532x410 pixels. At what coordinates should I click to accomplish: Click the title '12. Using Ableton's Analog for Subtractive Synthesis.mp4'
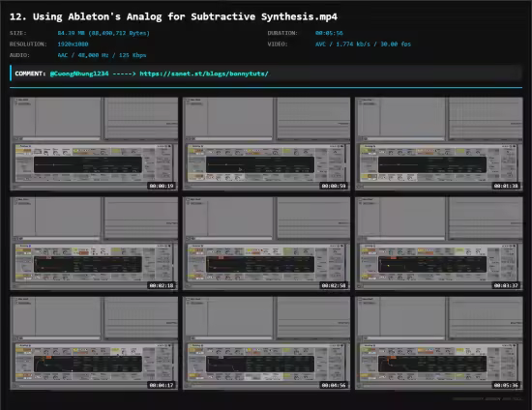point(173,16)
